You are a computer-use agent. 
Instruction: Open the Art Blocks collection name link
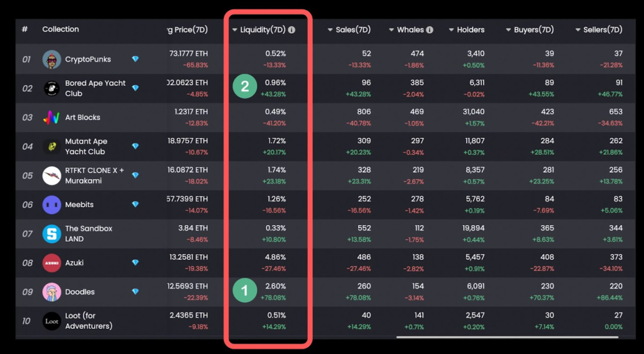[x=83, y=117]
